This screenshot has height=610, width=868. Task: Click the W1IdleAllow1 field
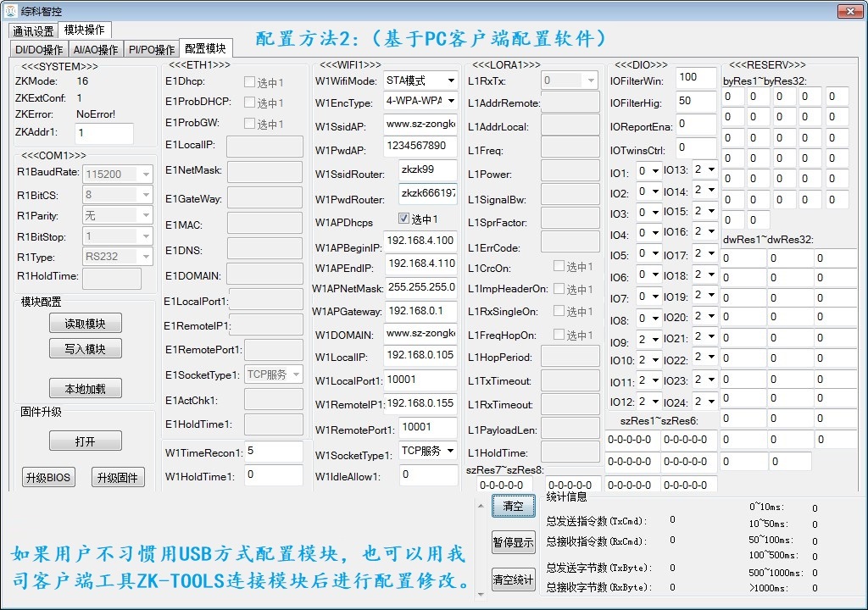click(428, 475)
